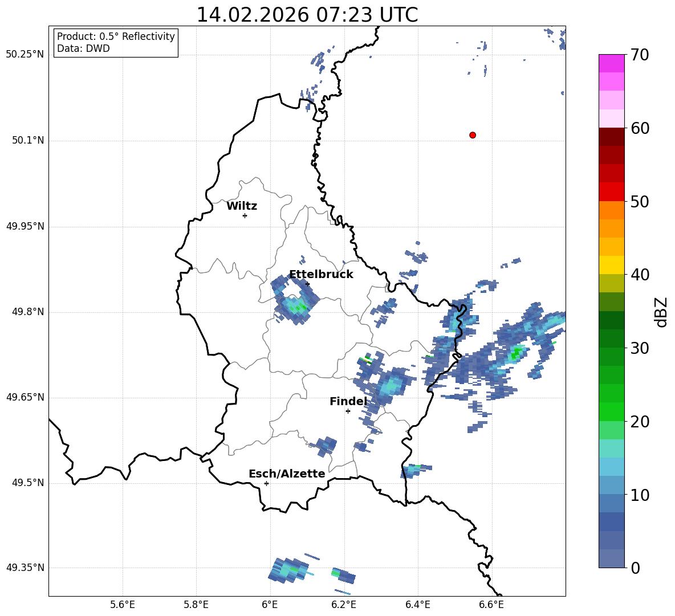The width and height of the screenshot is (675, 616).
Task: Click the colorbar tick label 10
Action: pos(640,495)
